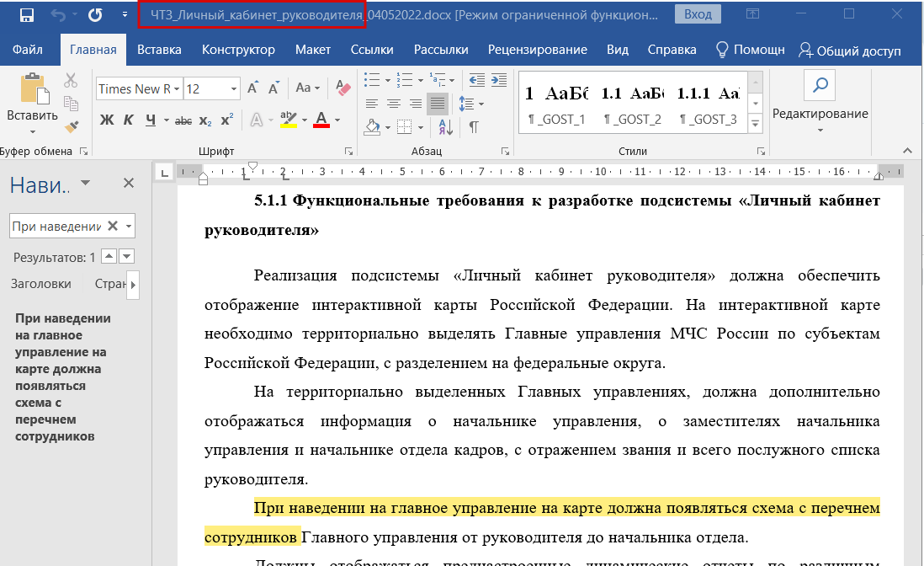The image size is (924, 566).
Task: Open the Шрифт dialog launcher
Action: point(349,152)
